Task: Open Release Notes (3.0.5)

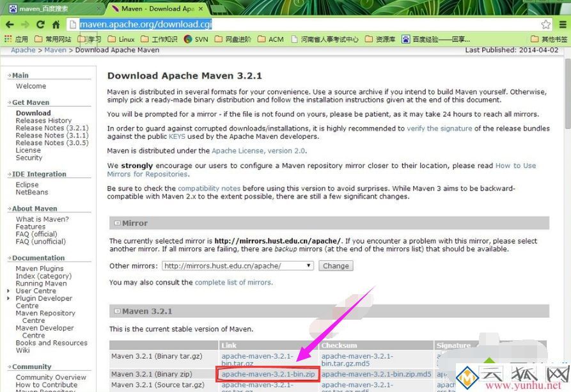Action: 52,143
